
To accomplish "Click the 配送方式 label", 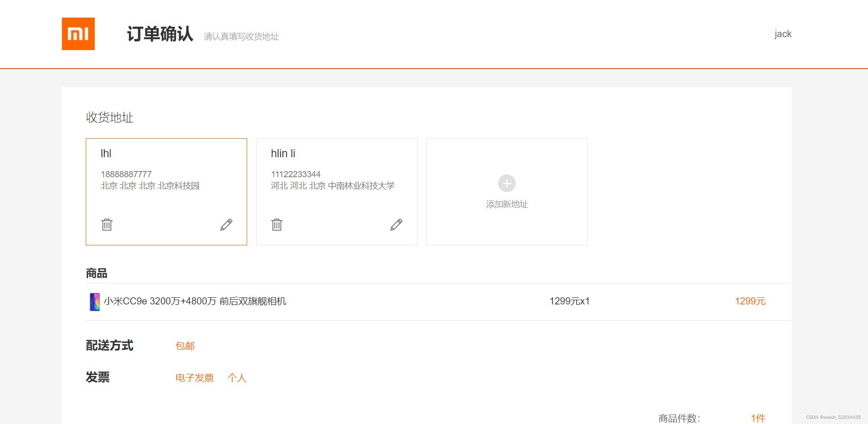I will 110,345.
